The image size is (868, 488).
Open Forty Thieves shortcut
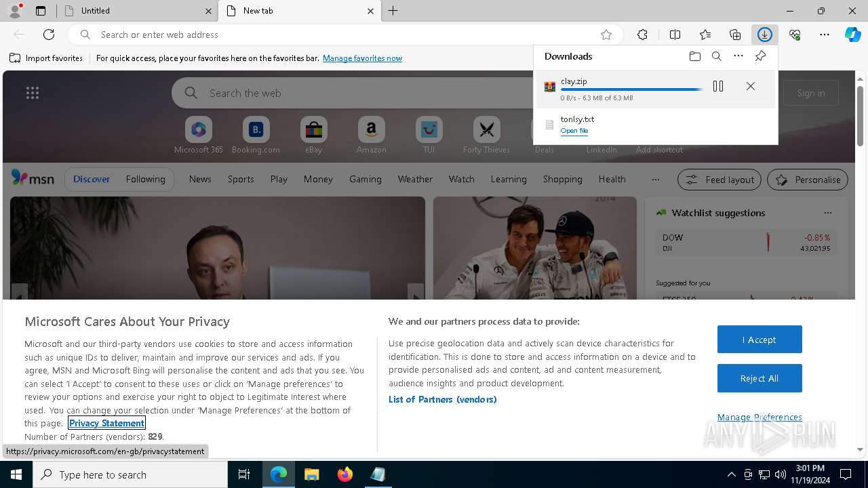486,135
